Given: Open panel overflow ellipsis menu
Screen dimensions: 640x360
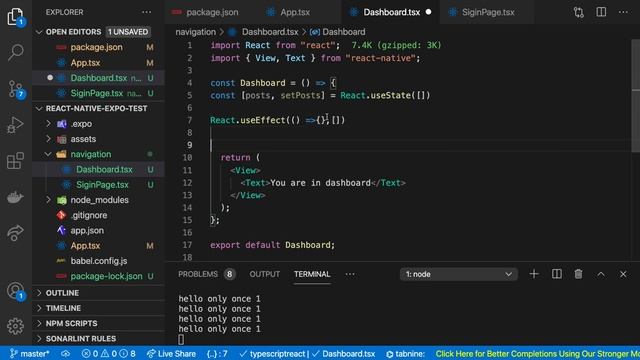Looking at the screenshot, I should [350, 274].
